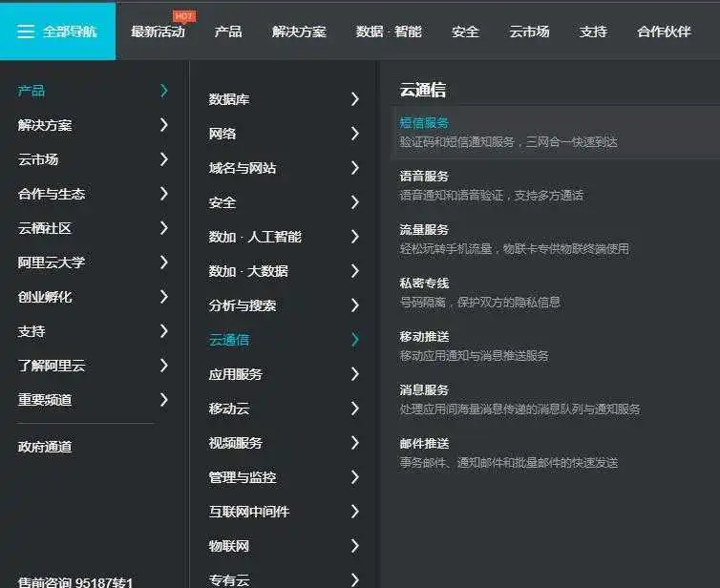
Task: Go to the 语音服务 product page
Action: [424, 177]
